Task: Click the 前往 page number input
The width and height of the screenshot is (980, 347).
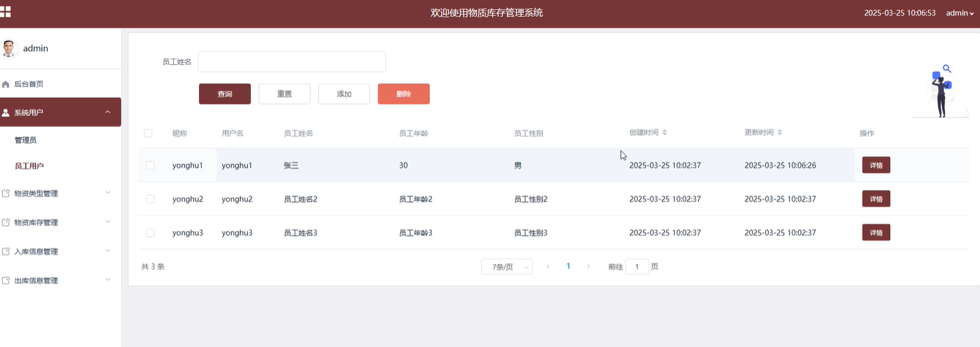Action: coord(637,266)
